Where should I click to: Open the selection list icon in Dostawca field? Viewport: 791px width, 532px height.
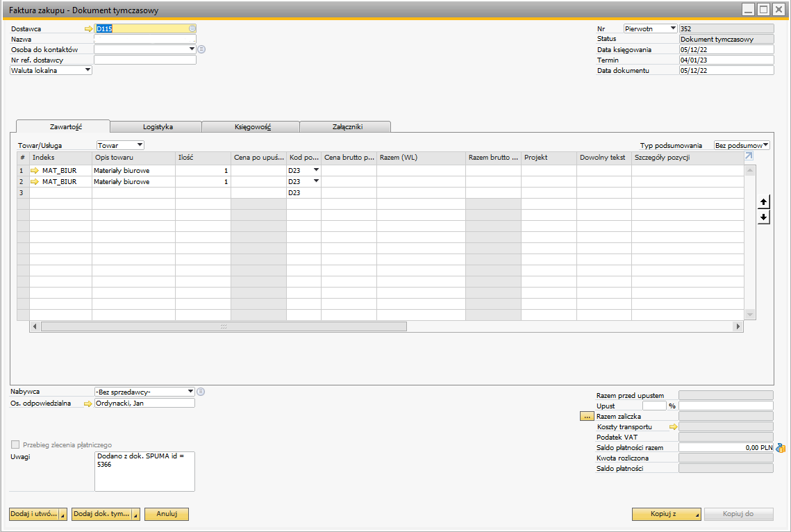coord(192,29)
